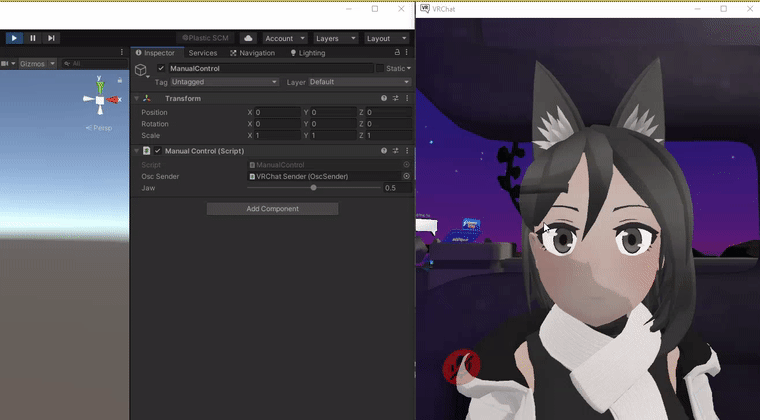The height and width of the screenshot is (420, 760).
Task: Click the red X axis of scene gizmo
Action: point(114,100)
